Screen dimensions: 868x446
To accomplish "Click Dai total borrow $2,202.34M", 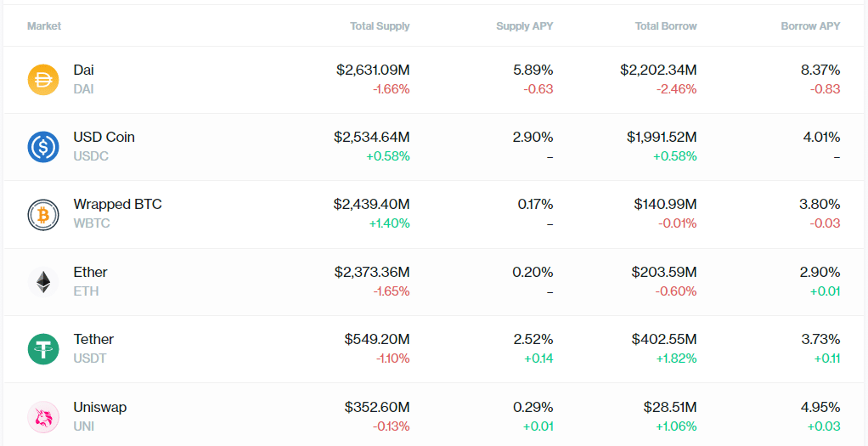I will [x=659, y=70].
